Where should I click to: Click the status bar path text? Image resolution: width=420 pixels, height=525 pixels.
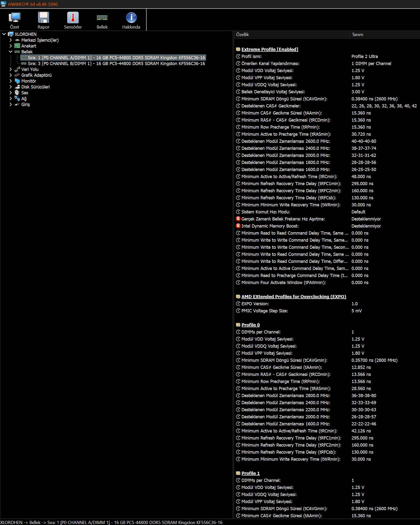111,522
